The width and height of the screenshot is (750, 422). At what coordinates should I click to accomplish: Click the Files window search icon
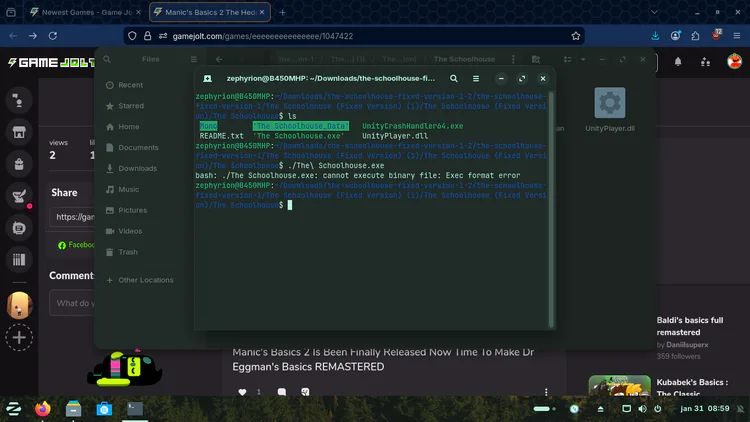[107, 59]
